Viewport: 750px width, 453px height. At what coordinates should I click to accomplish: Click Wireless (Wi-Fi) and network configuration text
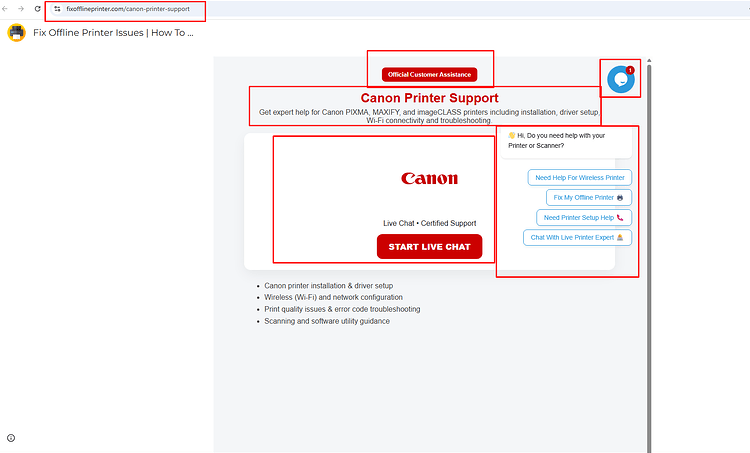click(x=333, y=297)
